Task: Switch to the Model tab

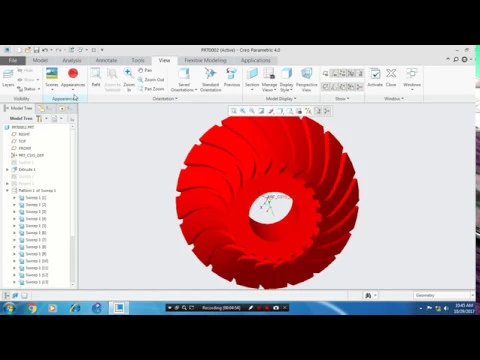Action: [x=40, y=60]
